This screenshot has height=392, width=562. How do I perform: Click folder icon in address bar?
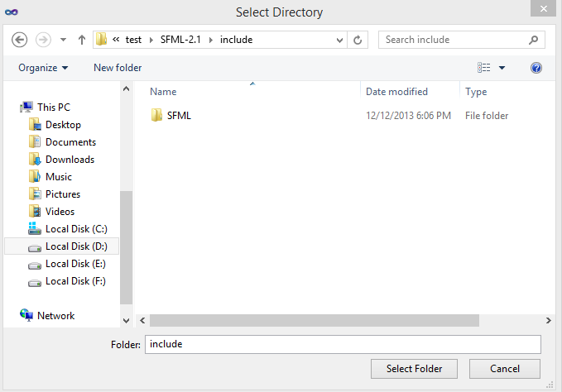click(102, 39)
